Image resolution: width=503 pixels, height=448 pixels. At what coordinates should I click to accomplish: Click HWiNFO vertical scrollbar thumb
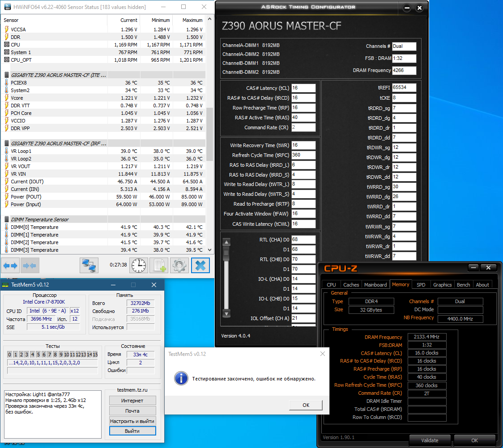click(x=210, y=134)
